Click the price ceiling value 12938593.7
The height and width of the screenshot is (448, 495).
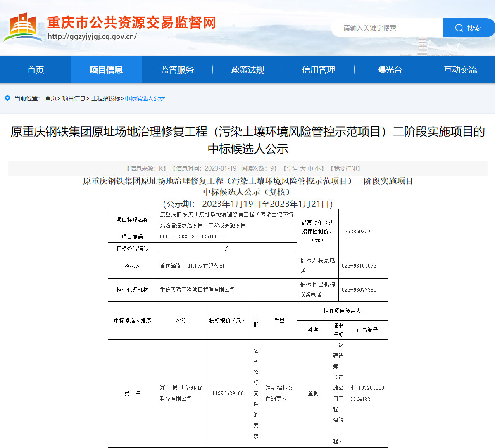356,232
